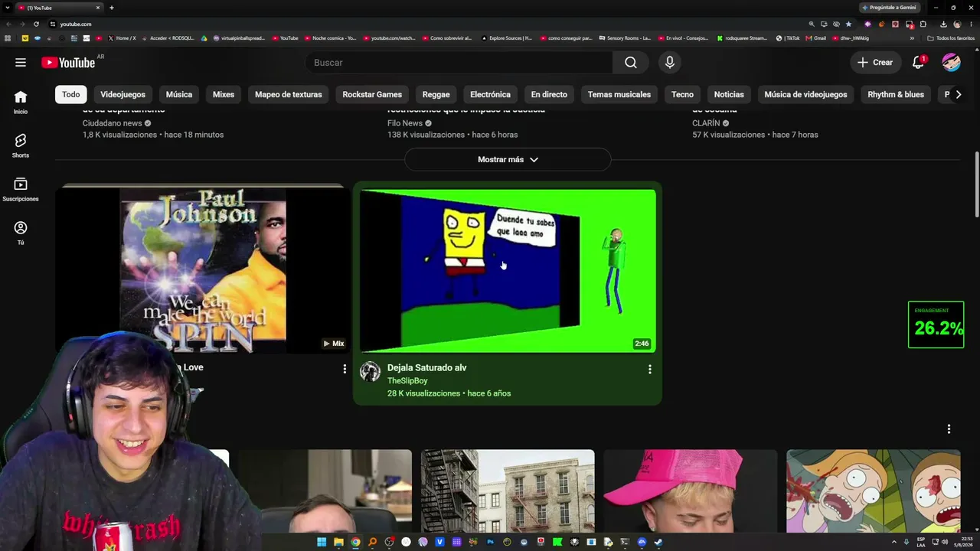Screen dimensions: 980x551
Task: Open the Shorts shelf three-dot menu
Action: point(949,429)
